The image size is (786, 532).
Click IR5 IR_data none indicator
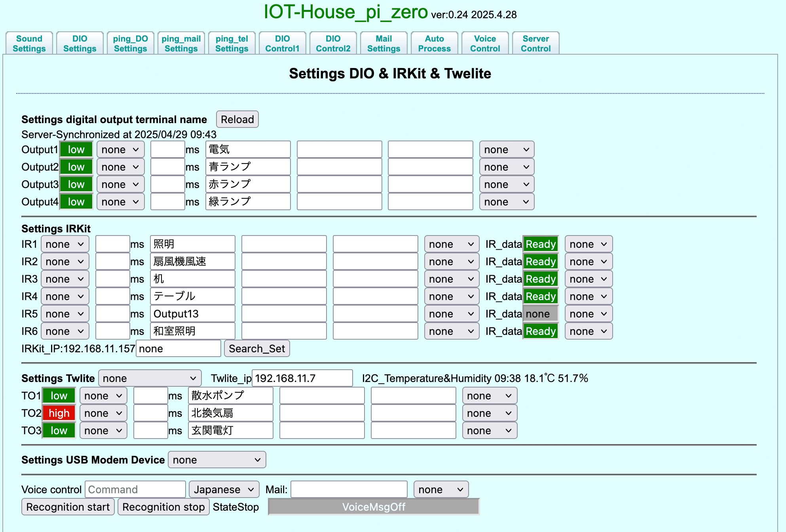(540, 314)
